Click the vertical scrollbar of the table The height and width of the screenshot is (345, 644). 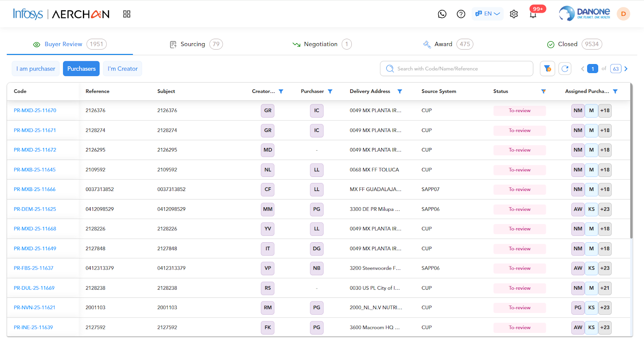[631, 161]
